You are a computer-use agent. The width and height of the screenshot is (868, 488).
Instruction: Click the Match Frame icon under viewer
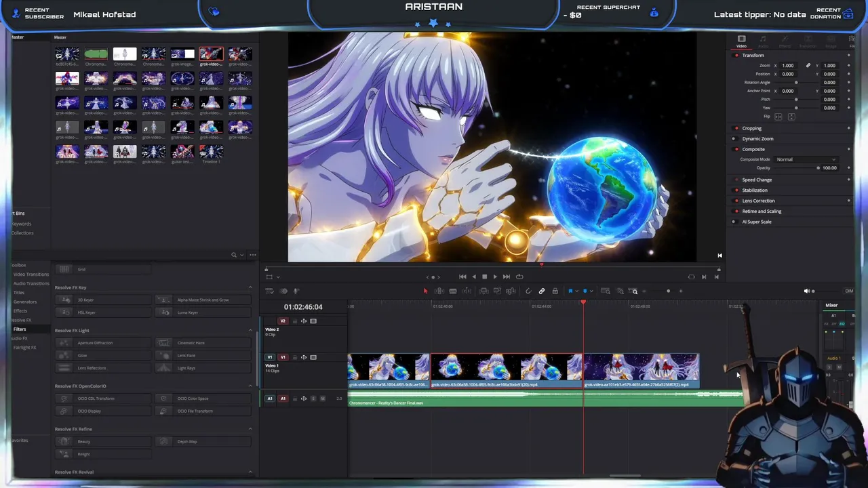(691, 277)
